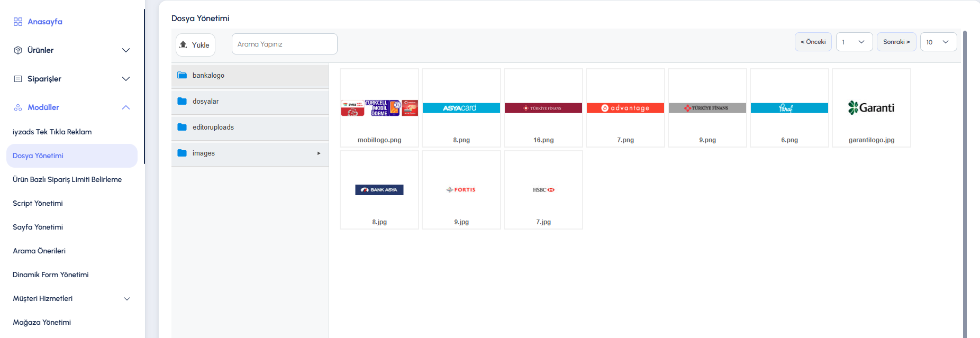Go to Anasayfa
Screen dimensions: 980x338
click(45, 22)
